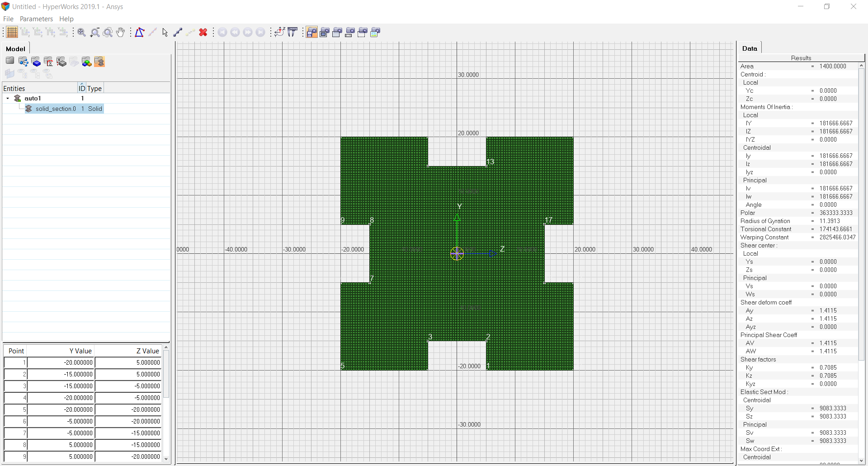This screenshot has height=466, width=868.
Task: Click vertex label 17 on the section
Action: pyautogui.click(x=548, y=220)
